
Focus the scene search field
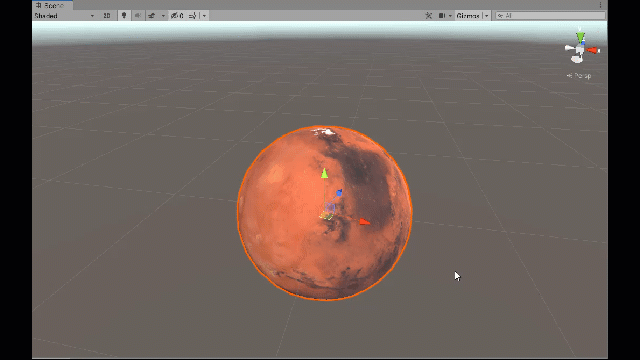pyautogui.click(x=550, y=16)
